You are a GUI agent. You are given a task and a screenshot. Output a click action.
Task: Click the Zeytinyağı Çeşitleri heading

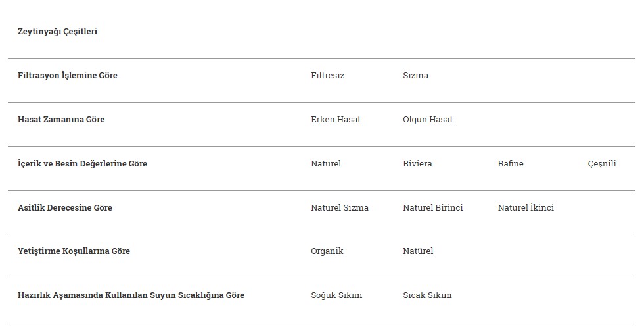pos(58,32)
